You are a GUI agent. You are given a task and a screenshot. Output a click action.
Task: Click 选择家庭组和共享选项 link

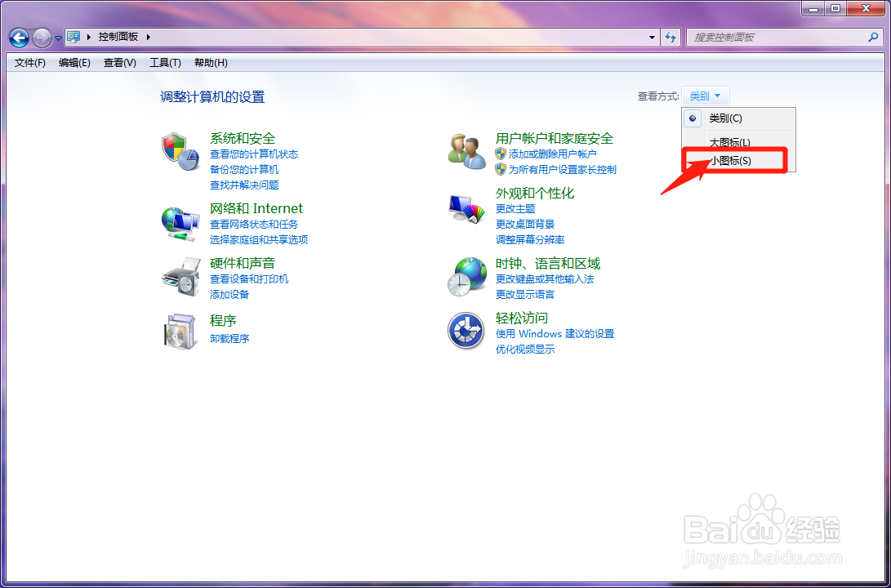coord(259,240)
